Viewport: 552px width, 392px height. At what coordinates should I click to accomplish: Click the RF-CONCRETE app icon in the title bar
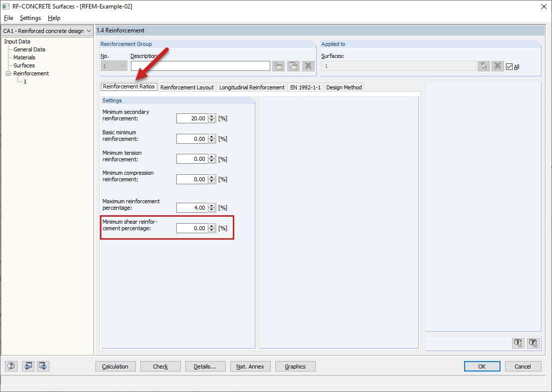(x=6, y=6)
